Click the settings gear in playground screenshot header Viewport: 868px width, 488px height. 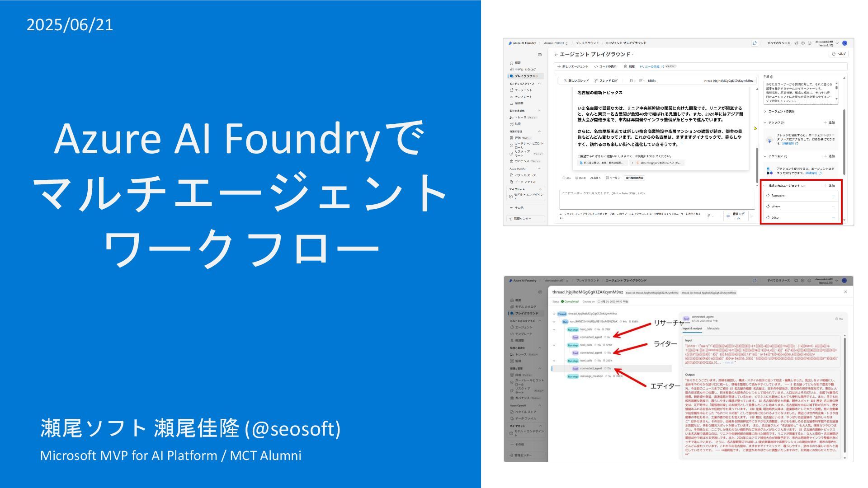[x=803, y=43]
